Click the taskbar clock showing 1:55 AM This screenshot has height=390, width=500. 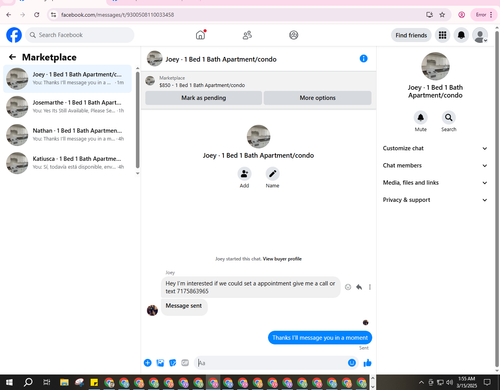[x=466, y=382]
